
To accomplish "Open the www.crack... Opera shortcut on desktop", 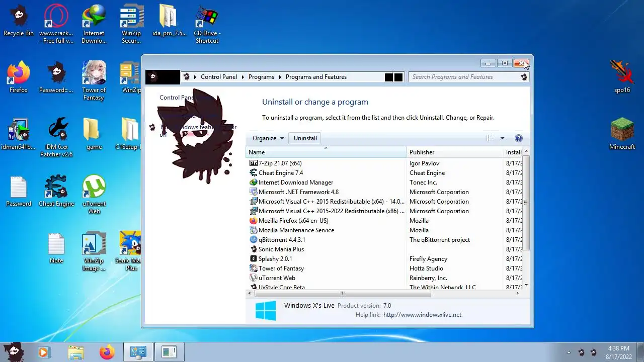I will click(x=56, y=24).
